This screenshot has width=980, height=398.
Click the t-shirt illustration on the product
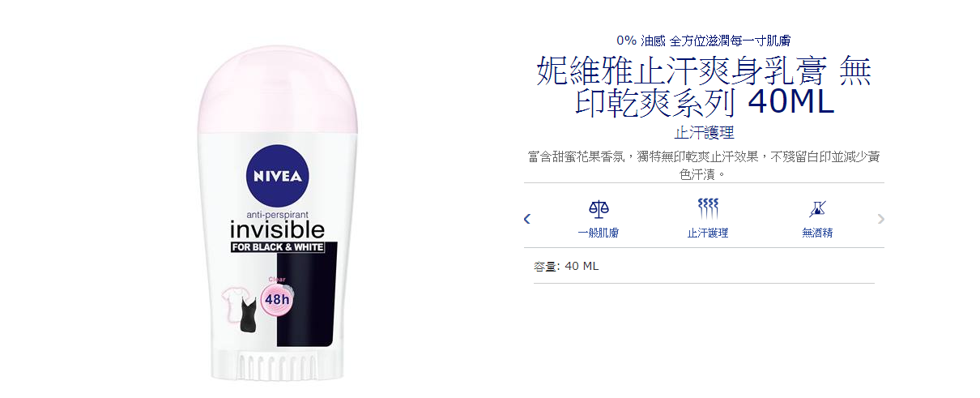point(240,310)
